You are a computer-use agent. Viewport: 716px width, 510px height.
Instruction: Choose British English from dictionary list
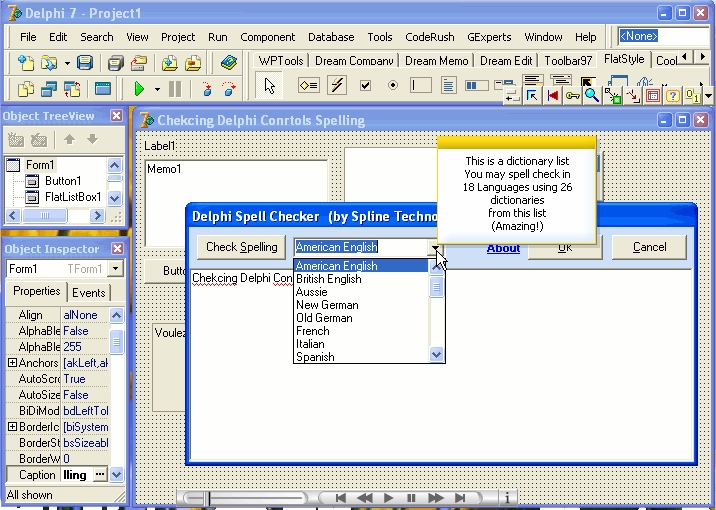pyautogui.click(x=329, y=279)
